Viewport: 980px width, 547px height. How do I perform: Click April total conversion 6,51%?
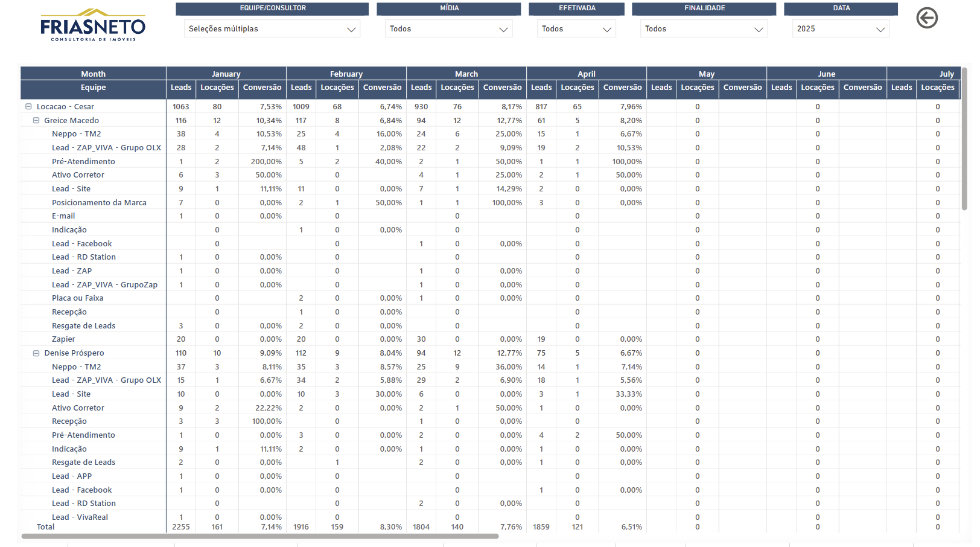(x=632, y=527)
